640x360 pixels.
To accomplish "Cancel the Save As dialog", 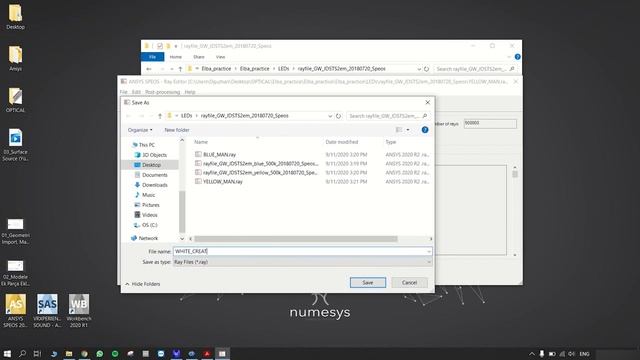I will click(409, 282).
